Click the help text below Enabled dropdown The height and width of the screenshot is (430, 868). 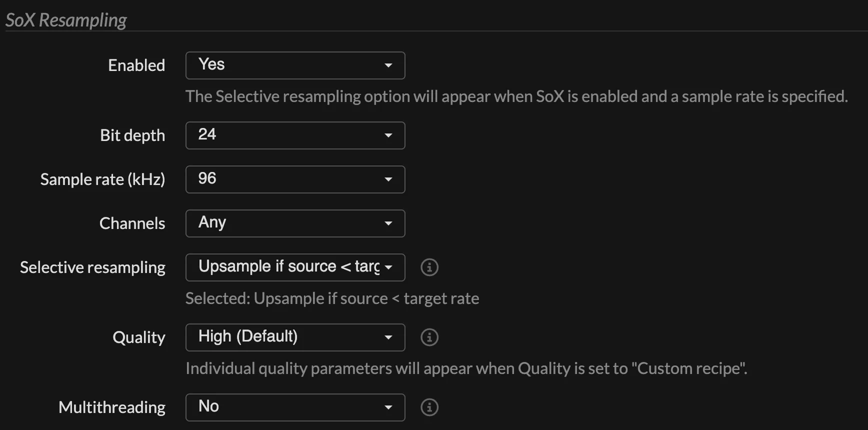click(x=516, y=96)
